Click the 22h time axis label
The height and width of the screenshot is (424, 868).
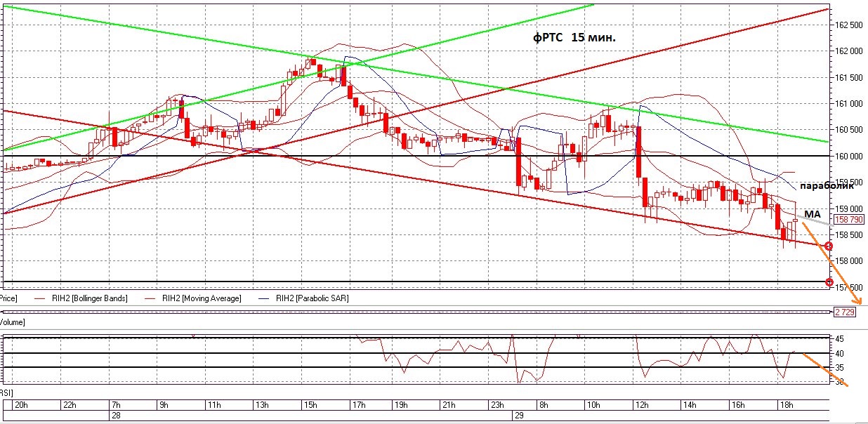click(x=70, y=405)
